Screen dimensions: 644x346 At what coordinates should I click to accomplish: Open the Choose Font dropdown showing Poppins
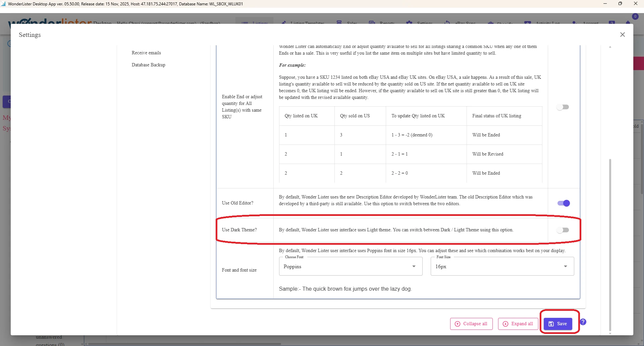click(x=350, y=267)
